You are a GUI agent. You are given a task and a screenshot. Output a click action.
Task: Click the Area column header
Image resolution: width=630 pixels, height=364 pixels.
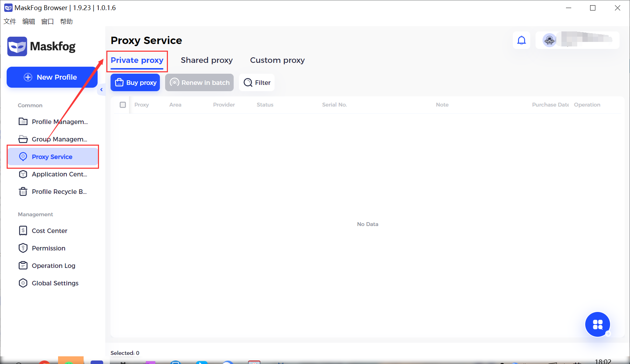pyautogui.click(x=175, y=105)
